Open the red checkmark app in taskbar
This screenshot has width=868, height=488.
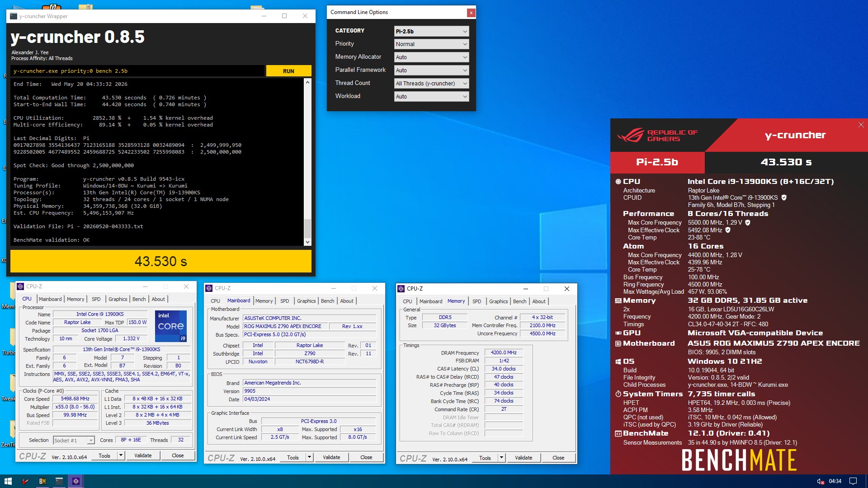pos(25,481)
